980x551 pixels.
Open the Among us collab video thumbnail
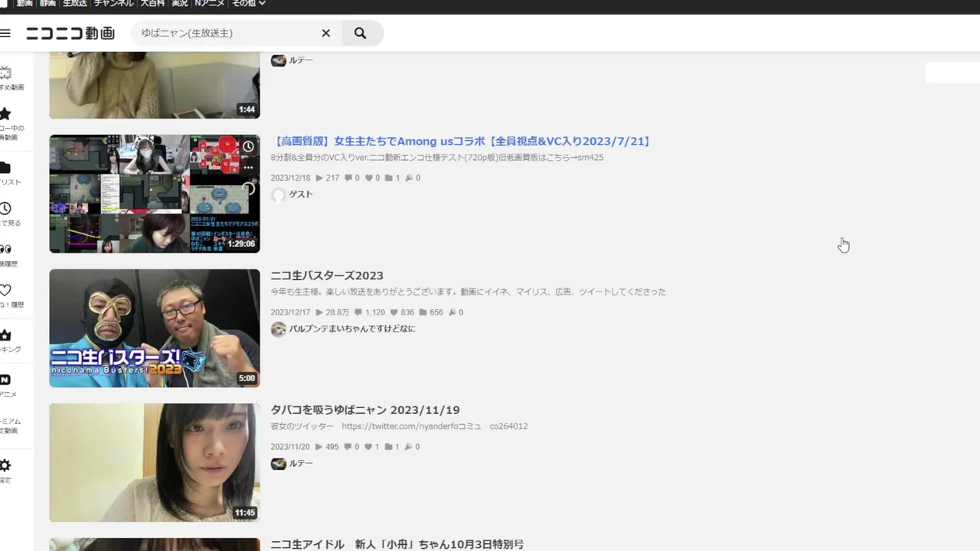(155, 194)
